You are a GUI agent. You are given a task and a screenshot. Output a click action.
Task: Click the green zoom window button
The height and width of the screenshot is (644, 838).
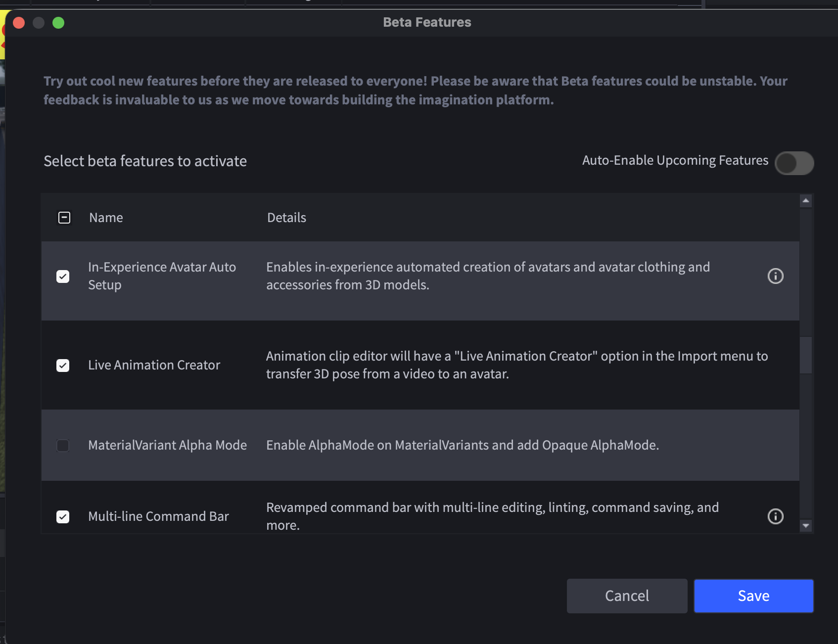58,23
